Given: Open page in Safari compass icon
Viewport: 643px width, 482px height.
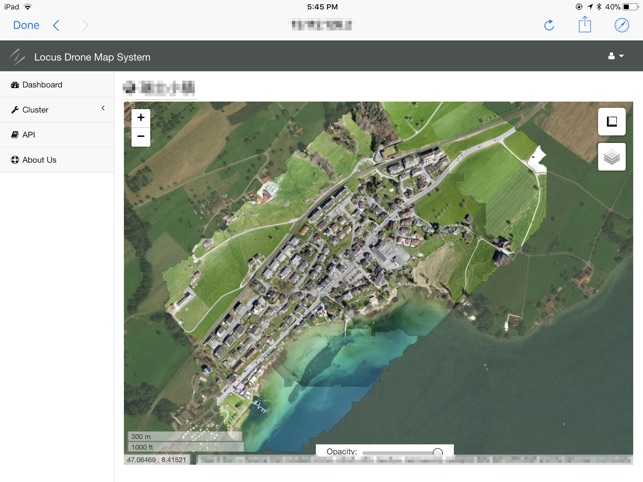Looking at the screenshot, I should [622, 25].
